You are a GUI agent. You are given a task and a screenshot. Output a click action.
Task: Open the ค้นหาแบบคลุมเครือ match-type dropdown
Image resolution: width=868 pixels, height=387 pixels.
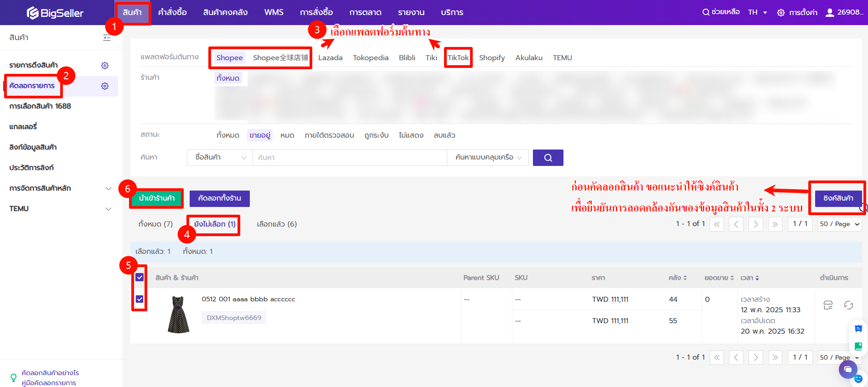coord(488,158)
